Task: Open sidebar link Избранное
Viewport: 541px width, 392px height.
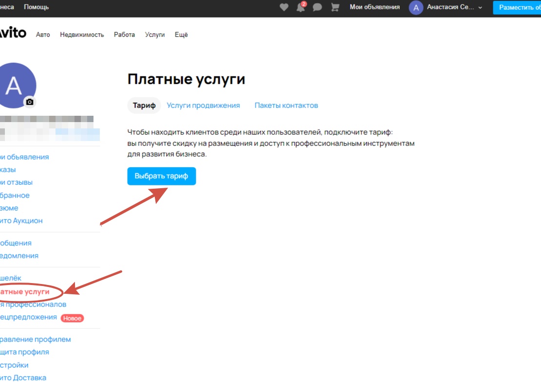Action: click(x=15, y=196)
